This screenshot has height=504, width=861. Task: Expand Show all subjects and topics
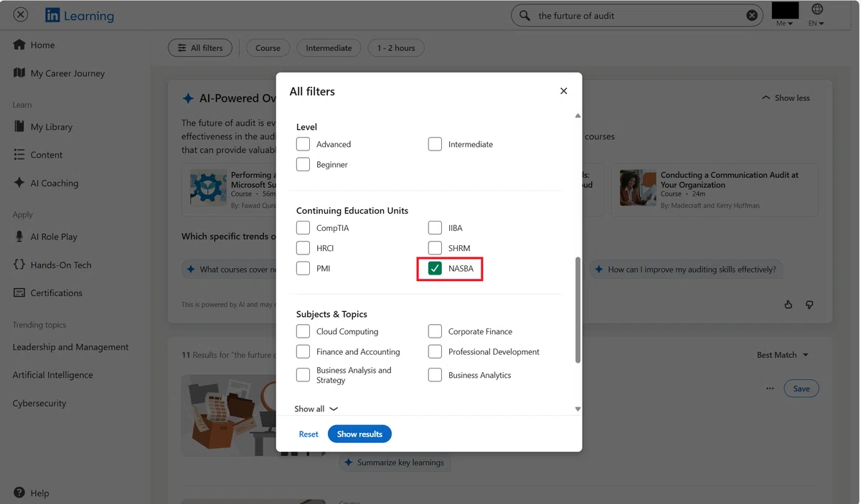(316, 409)
